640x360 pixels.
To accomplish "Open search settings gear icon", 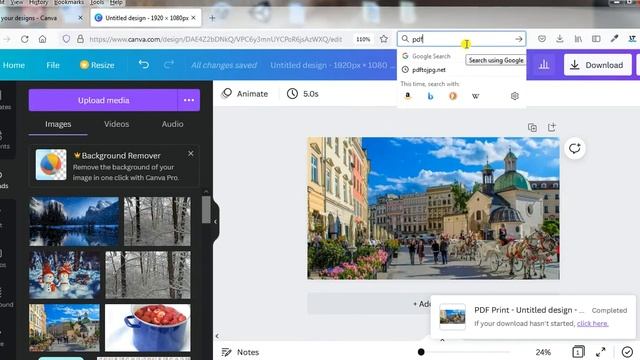I will pos(515,96).
